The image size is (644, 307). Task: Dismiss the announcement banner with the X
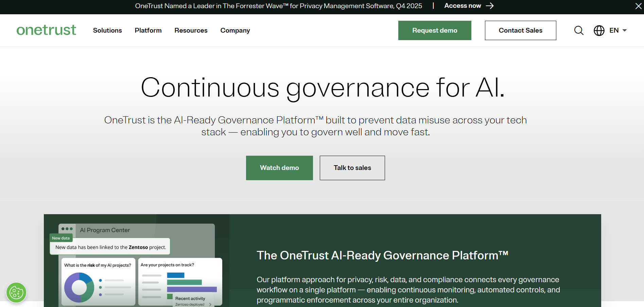[x=638, y=6]
